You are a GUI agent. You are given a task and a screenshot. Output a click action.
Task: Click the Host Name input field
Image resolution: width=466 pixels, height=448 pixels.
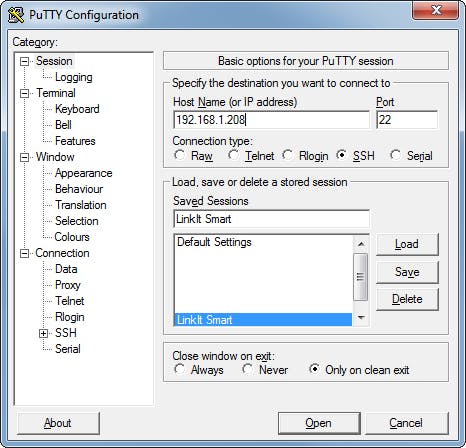(271, 120)
